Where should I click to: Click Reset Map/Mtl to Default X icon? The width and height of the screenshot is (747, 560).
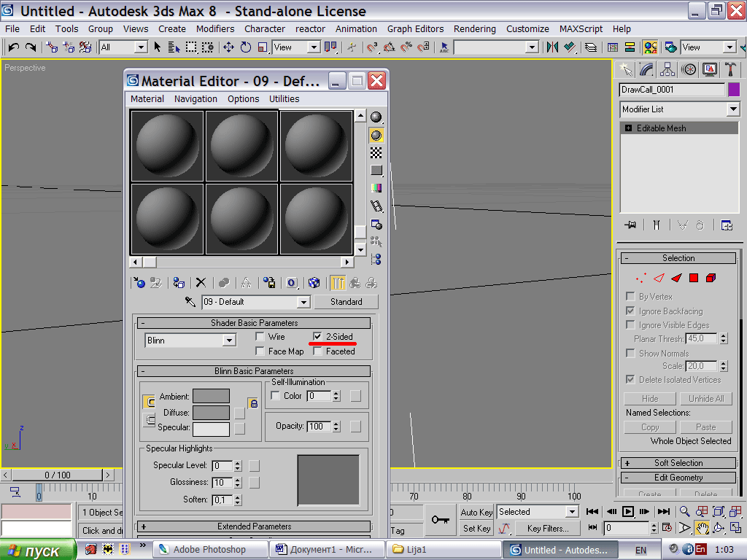[x=201, y=283]
